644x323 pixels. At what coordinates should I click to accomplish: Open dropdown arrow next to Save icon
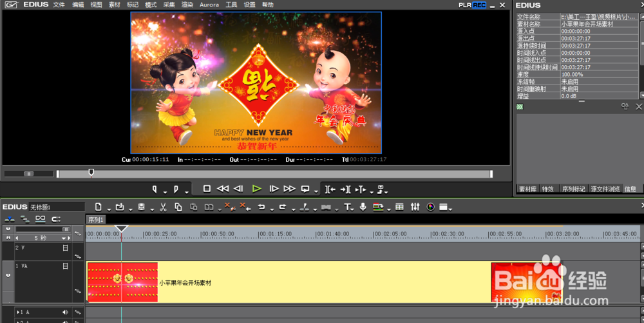[x=152, y=210]
